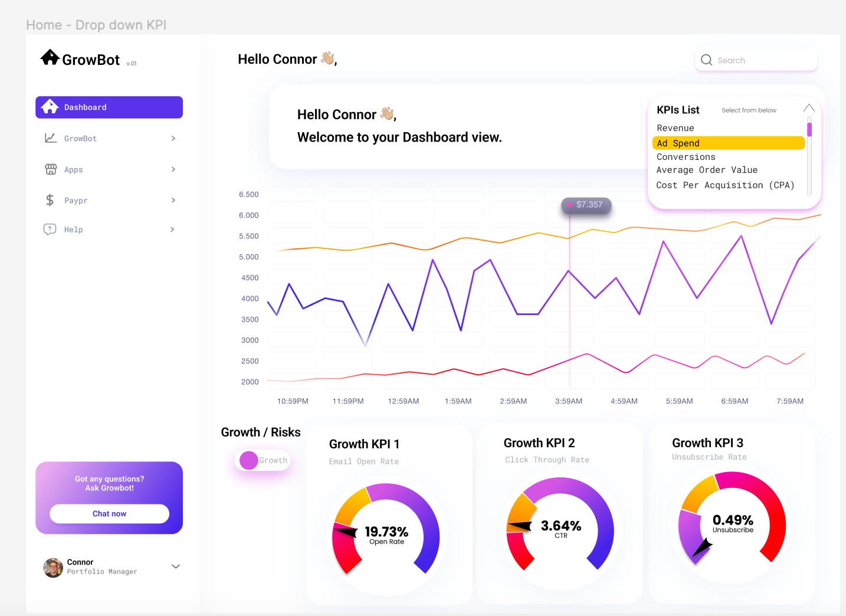This screenshot has height=616, width=846.
Task: Choose Cost Per Acquisition (CPA) option
Action: [724, 185]
